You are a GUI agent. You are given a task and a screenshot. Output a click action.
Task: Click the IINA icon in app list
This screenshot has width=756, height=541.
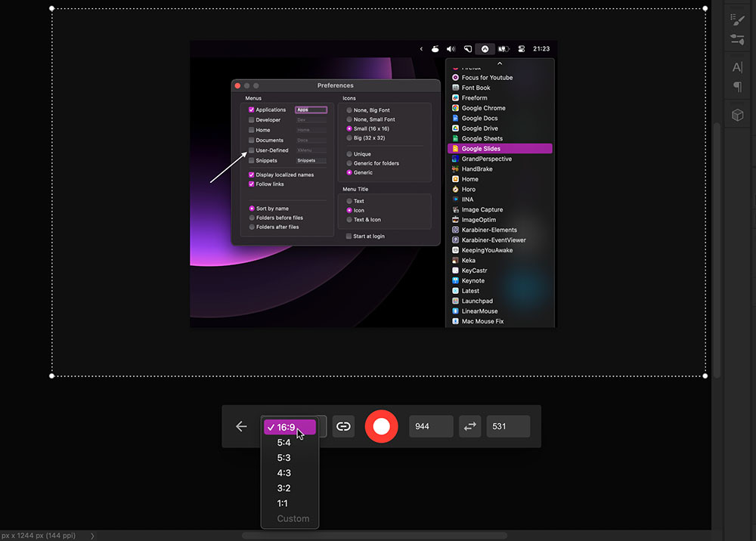click(x=455, y=199)
